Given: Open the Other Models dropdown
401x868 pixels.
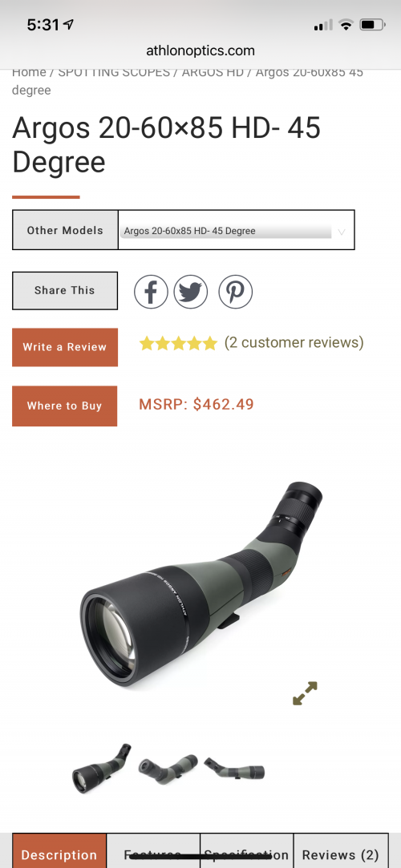Looking at the screenshot, I should tap(236, 230).
